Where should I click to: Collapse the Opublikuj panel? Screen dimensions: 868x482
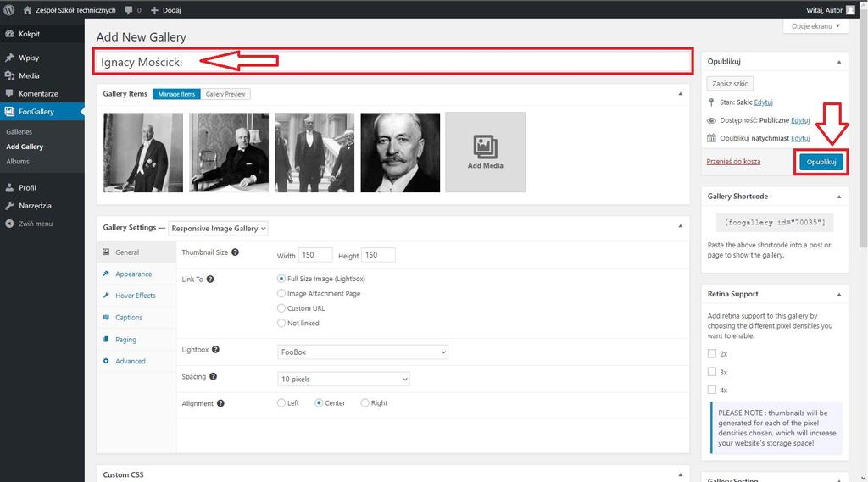click(839, 62)
